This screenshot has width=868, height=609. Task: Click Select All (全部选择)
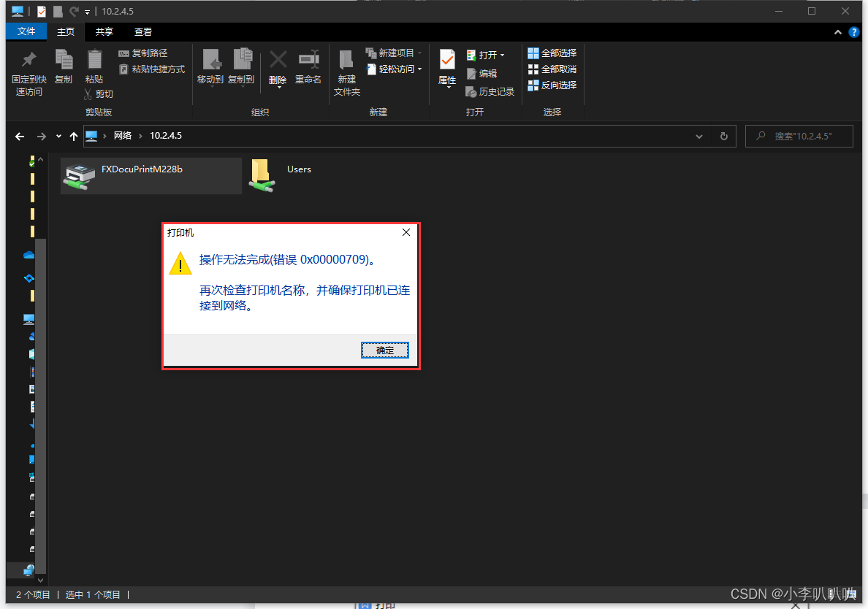(552, 53)
